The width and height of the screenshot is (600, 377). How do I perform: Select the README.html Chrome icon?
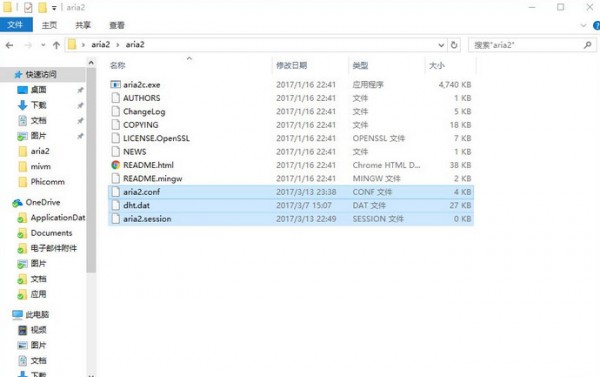(116, 165)
